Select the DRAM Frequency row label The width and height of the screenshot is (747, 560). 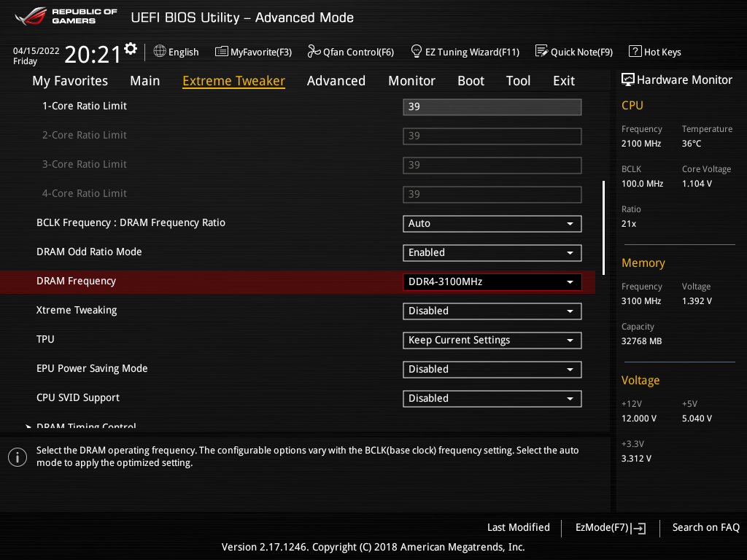(76, 281)
